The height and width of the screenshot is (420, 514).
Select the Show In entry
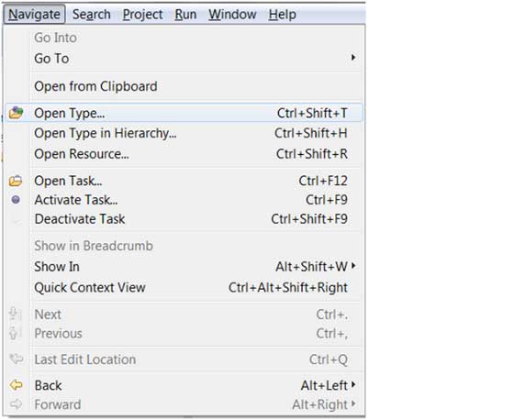tap(184, 267)
